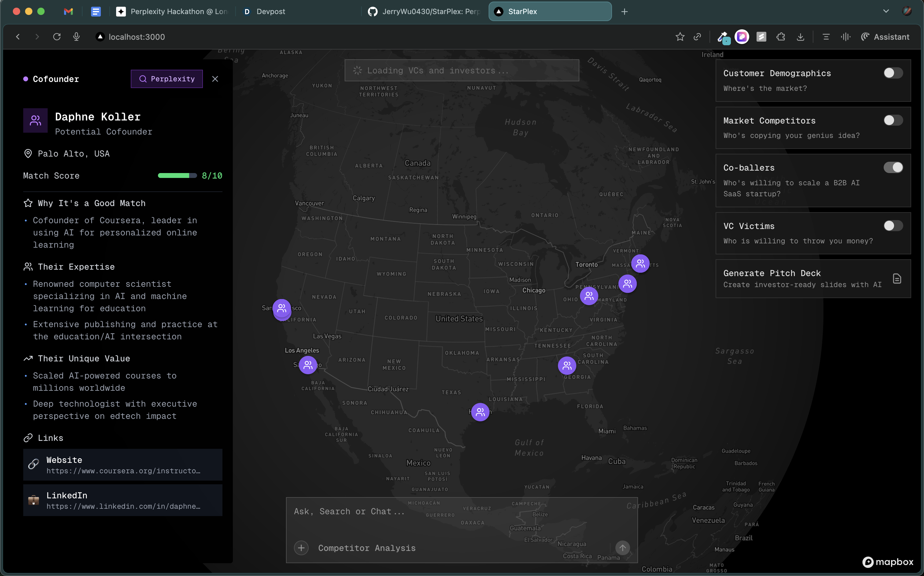Click the extensions puzzle icon
The height and width of the screenshot is (576, 924).
point(781,37)
